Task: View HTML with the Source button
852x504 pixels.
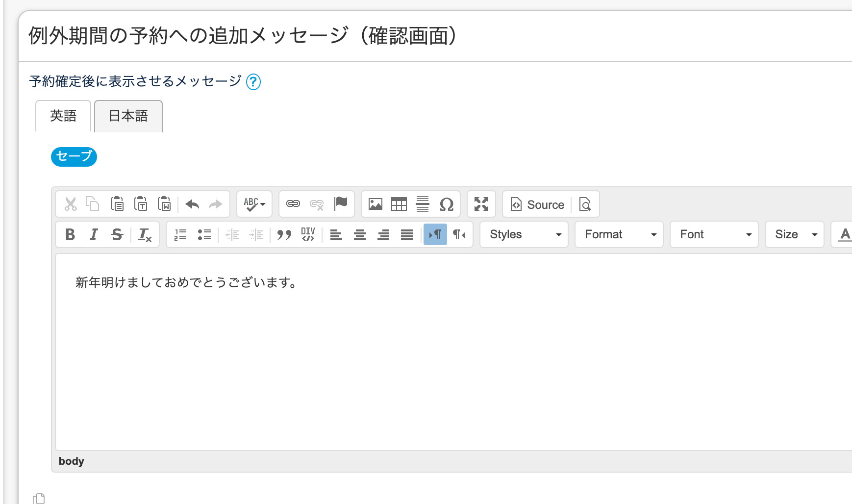Action: tap(538, 204)
